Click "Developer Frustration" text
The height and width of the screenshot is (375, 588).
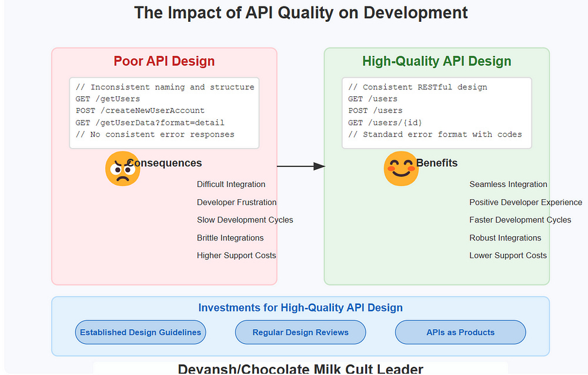pyautogui.click(x=236, y=203)
